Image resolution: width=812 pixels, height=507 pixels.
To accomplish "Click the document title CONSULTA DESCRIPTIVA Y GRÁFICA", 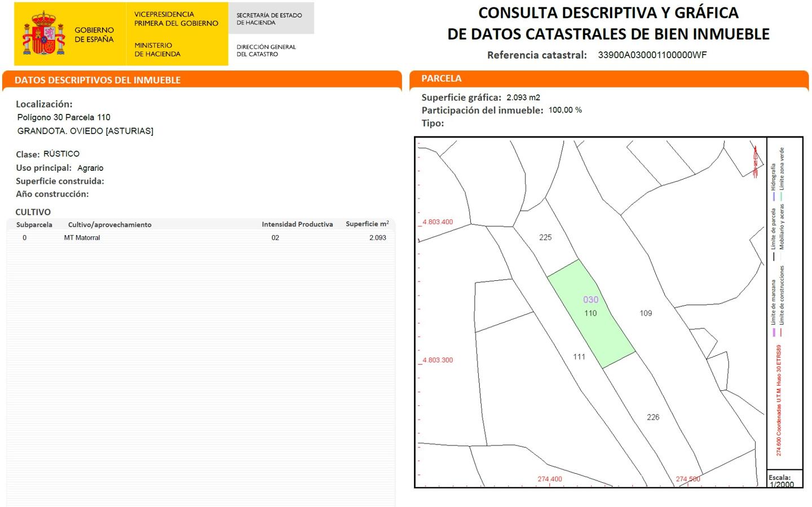I will coord(608,12).
